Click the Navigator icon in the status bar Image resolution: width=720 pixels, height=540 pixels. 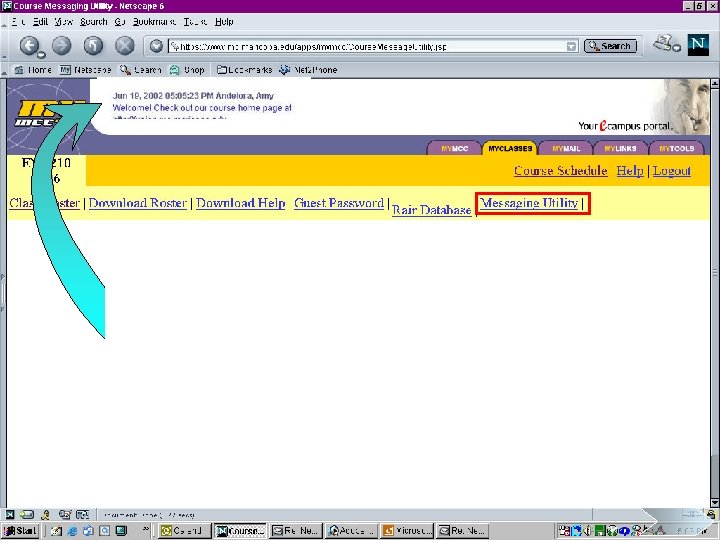[10, 515]
